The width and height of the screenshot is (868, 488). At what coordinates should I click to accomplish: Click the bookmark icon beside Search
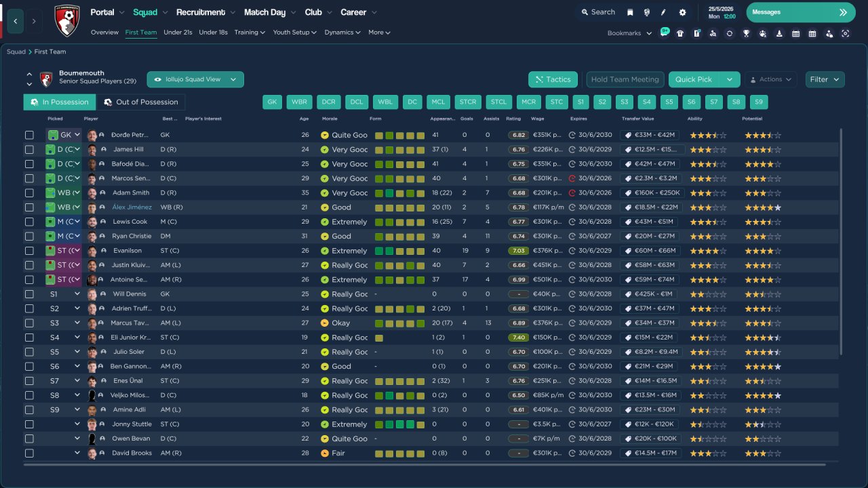(630, 12)
